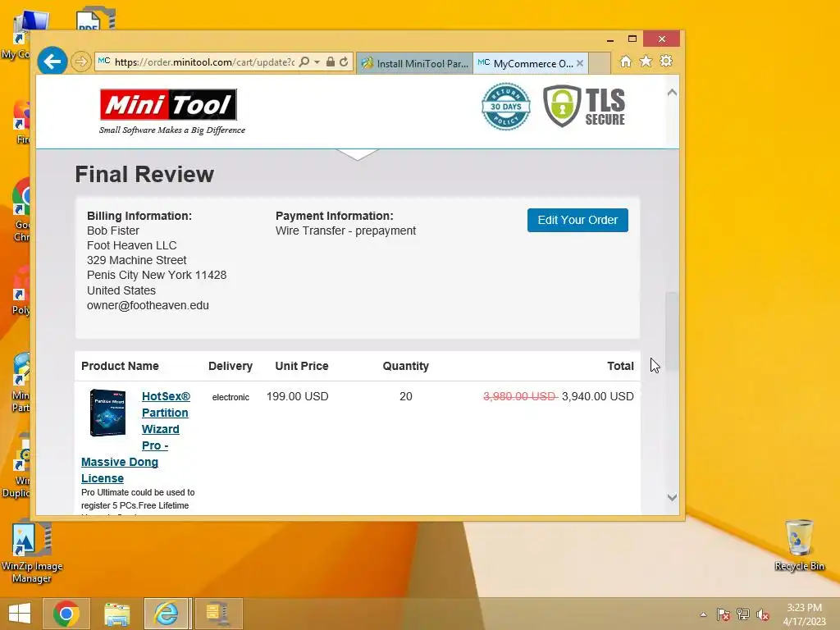Click the Partition Wizard product box image
The image size is (840, 630).
point(107,413)
